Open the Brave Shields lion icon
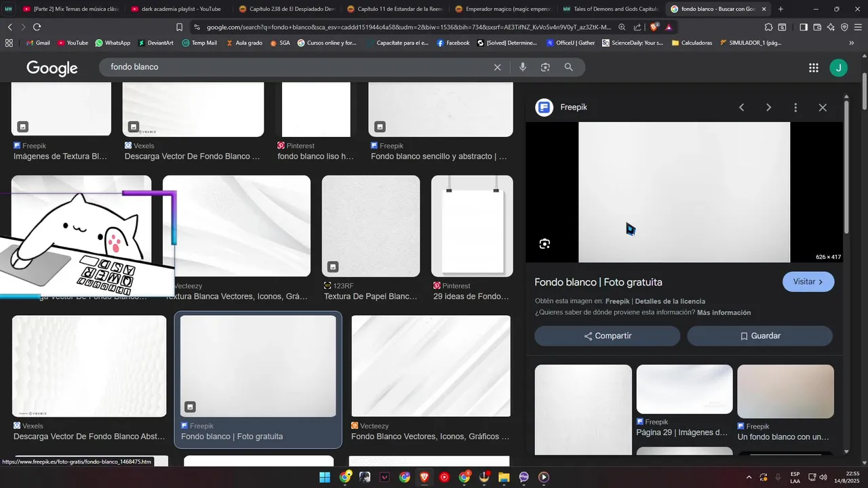Image resolution: width=868 pixels, height=488 pixels. (x=654, y=27)
